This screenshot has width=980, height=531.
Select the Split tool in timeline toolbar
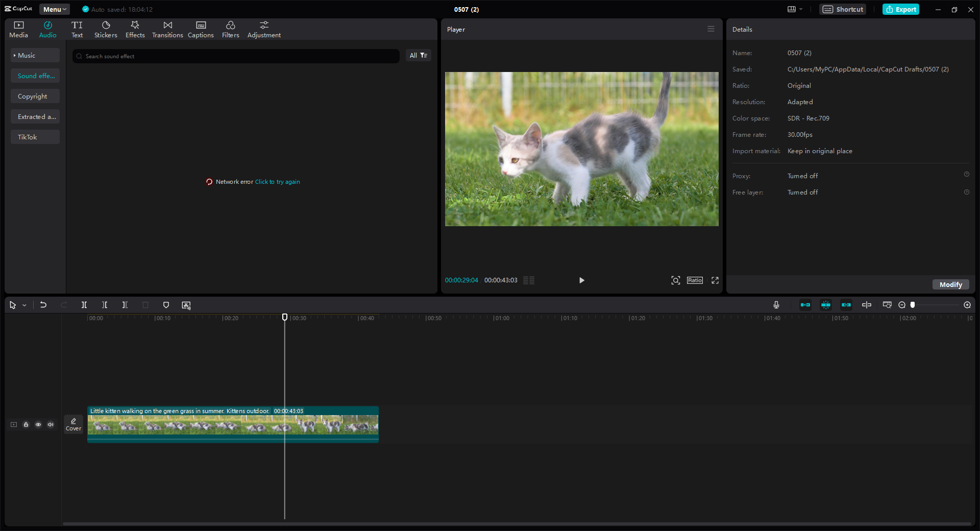coord(84,305)
